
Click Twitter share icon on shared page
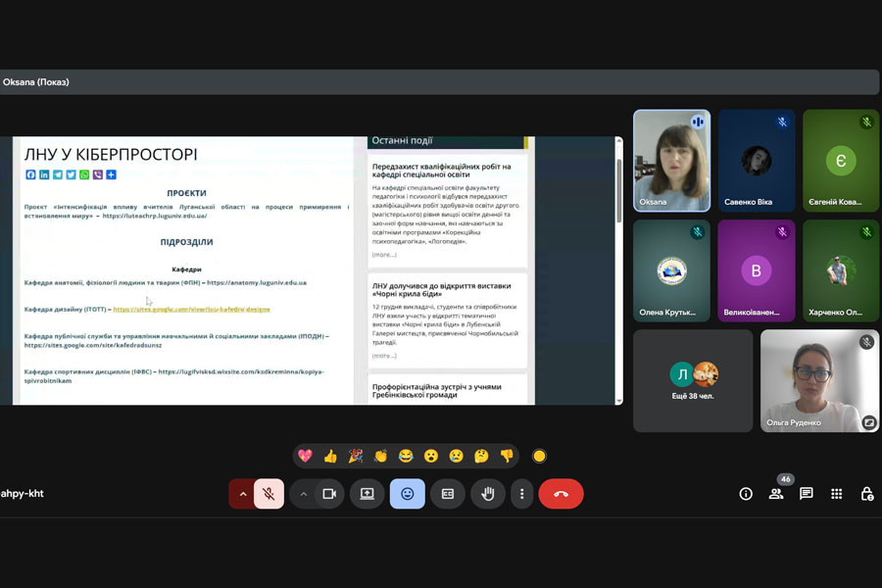(x=71, y=174)
